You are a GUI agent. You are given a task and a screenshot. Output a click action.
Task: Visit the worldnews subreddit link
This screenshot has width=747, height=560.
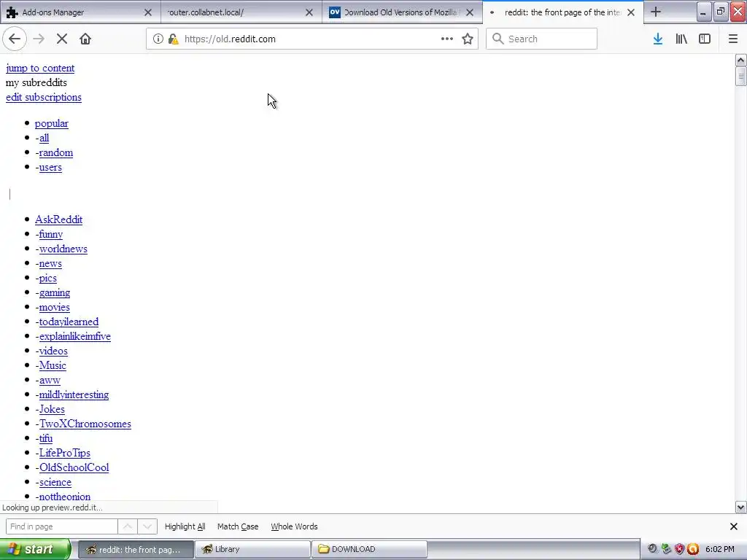click(63, 249)
